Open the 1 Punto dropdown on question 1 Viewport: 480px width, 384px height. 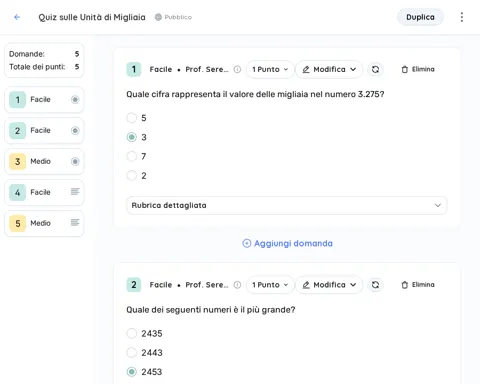270,69
